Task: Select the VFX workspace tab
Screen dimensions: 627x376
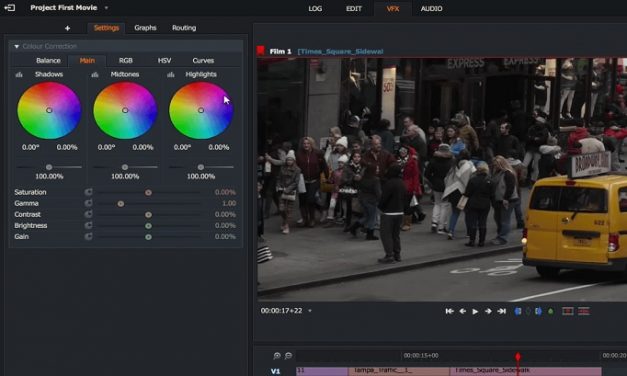Action: [393, 8]
